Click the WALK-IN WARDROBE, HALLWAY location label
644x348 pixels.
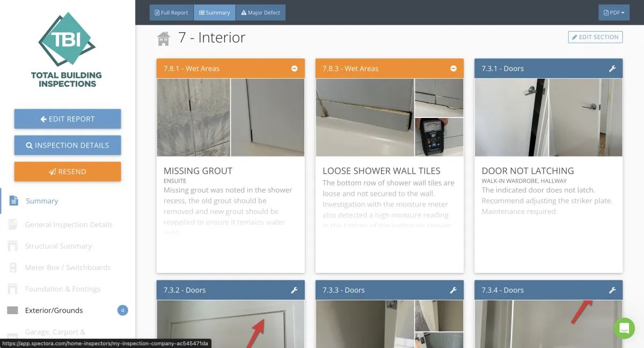[x=524, y=181]
